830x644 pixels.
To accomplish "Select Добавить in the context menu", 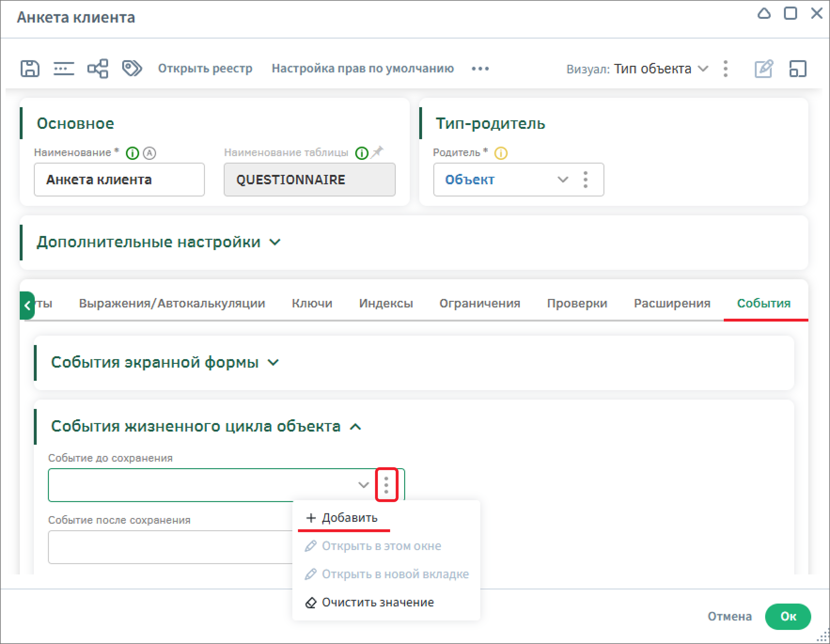I will (x=349, y=518).
